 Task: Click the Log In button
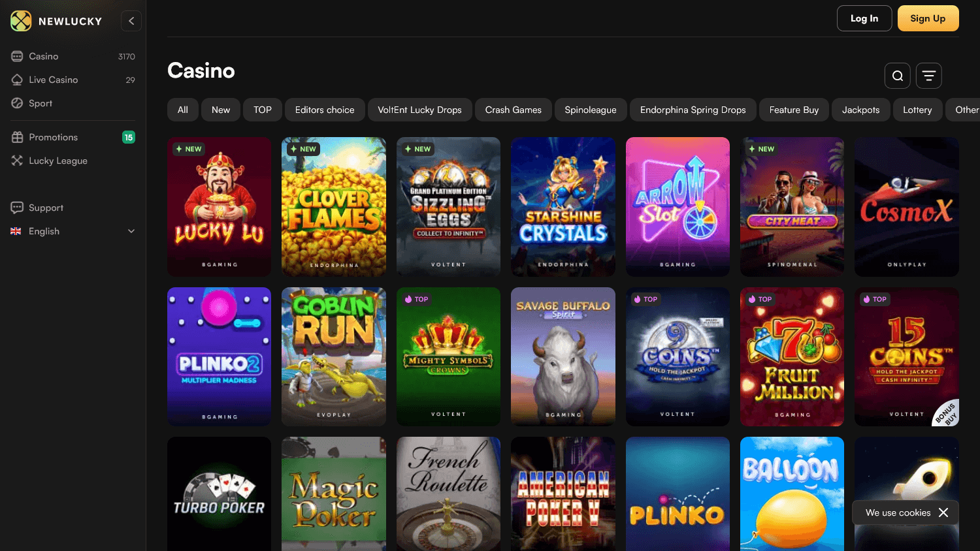pos(864,18)
